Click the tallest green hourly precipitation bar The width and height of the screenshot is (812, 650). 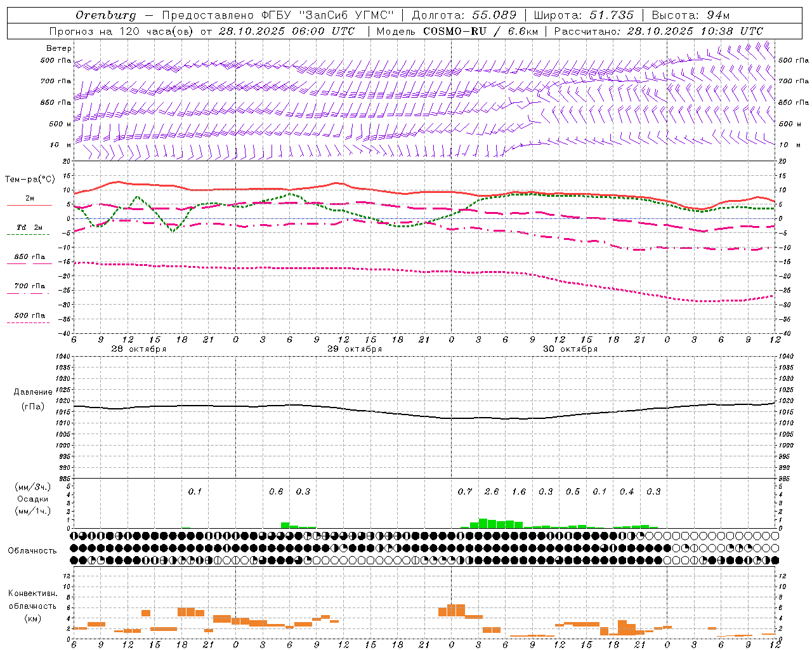click(x=483, y=524)
